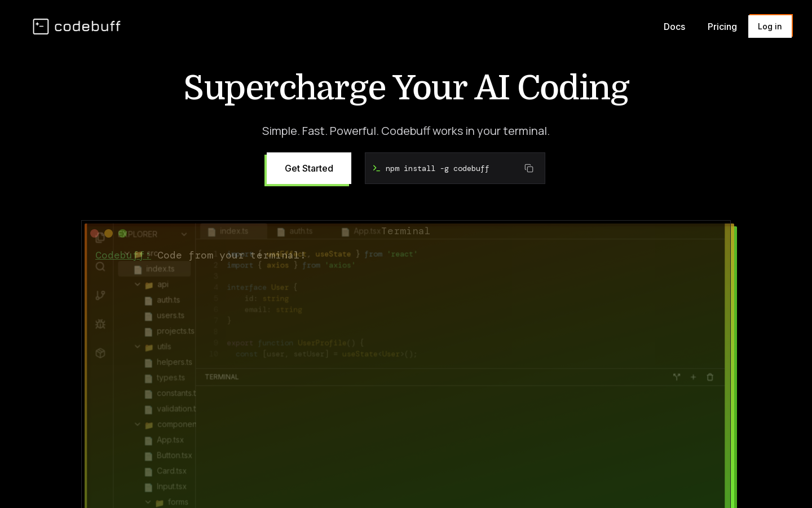This screenshot has width=812, height=508.
Task: Click the Get Started button
Action: 308,168
